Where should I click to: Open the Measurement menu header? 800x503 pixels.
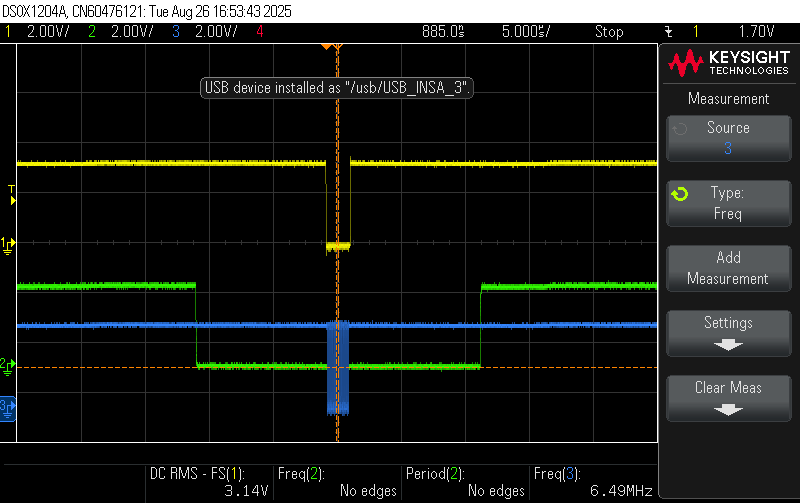[x=728, y=99]
